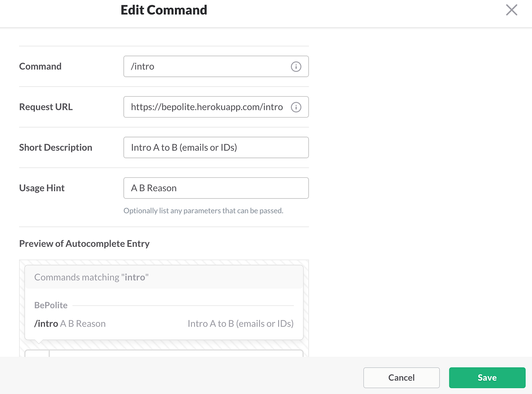Click the Request URL label
Viewport: 532px width, 394px height.
click(46, 107)
